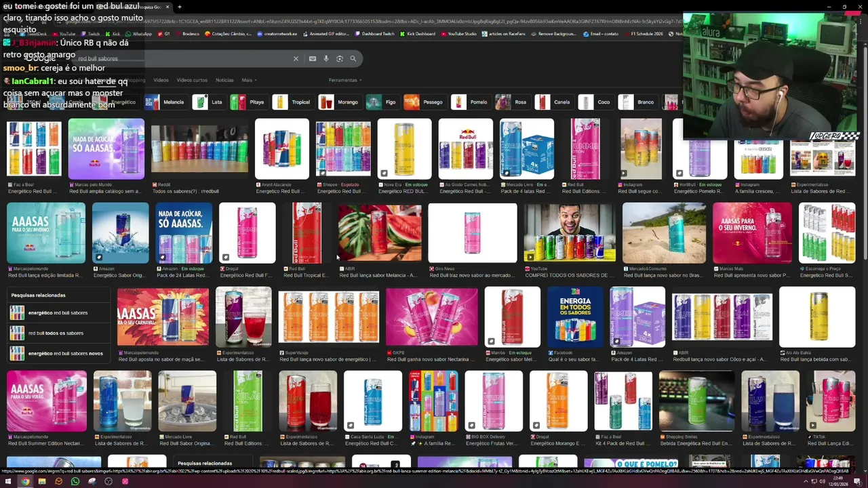Viewport: 868px width, 488px height.
Task: Click the 'Red Bull lança sabor Melancia' caption
Action: [x=379, y=275]
